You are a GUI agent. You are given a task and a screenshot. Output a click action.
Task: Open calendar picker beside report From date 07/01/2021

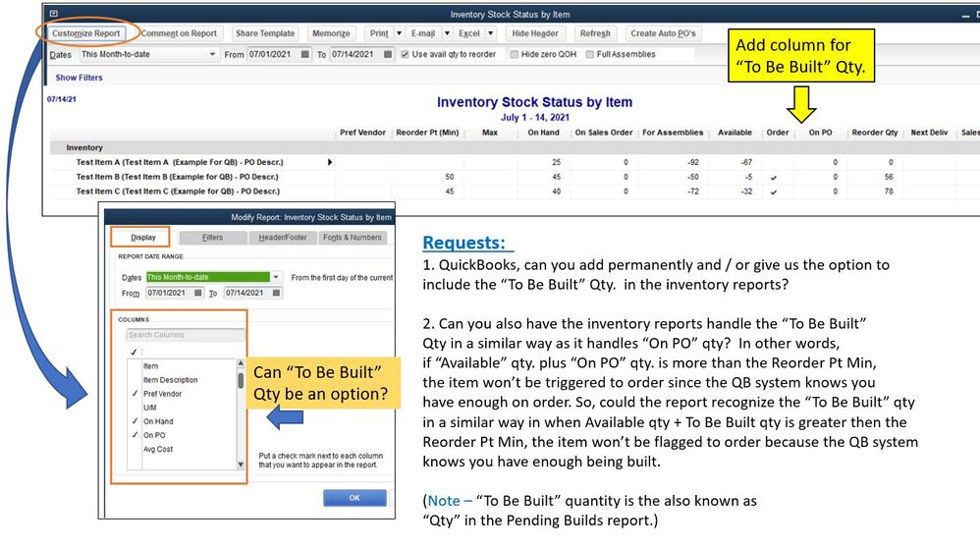(305, 54)
